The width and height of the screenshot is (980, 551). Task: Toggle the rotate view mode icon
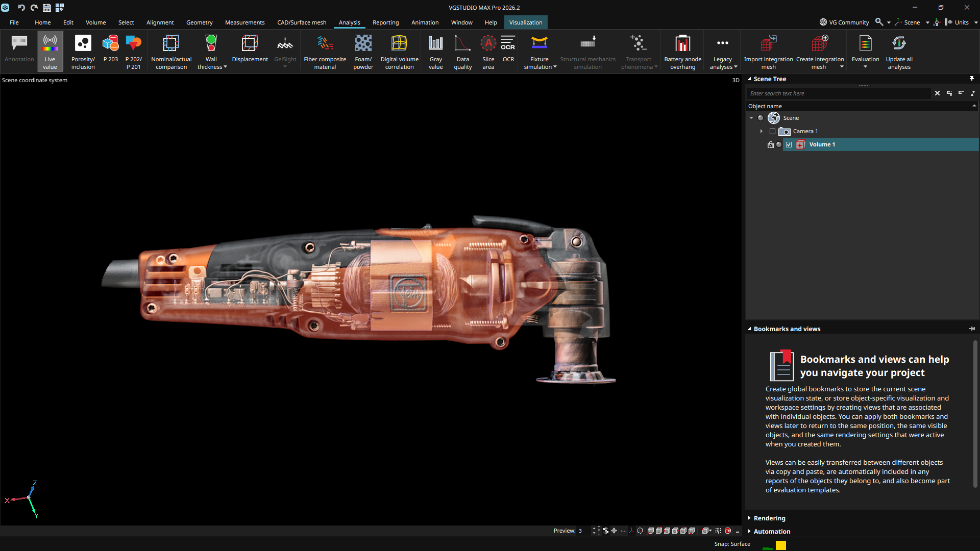(606, 531)
